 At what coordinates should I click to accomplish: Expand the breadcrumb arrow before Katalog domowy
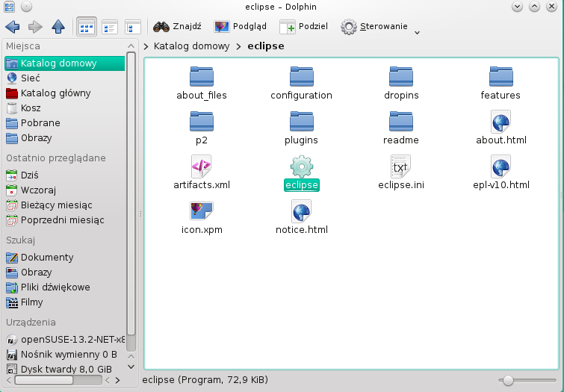coord(146,46)
